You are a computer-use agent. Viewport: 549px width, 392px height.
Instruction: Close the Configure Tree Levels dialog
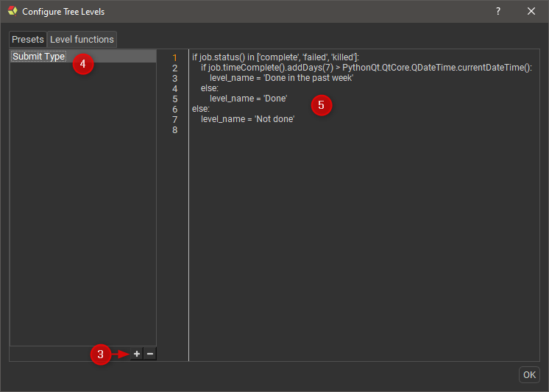(x=531, y=11)
